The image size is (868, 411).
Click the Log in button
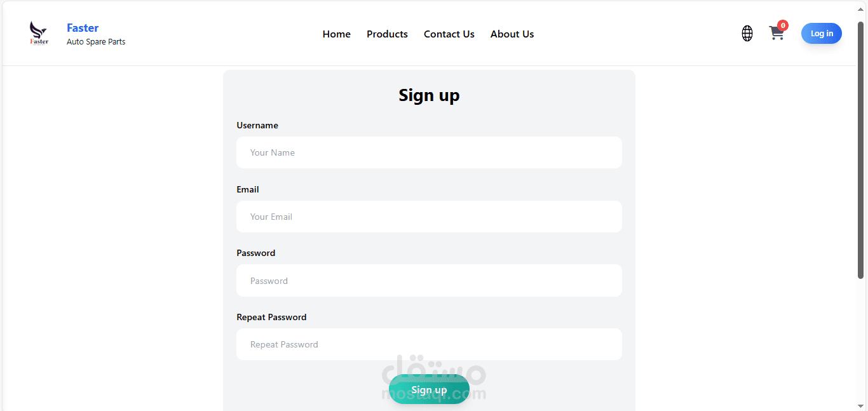tap(822, 34)
